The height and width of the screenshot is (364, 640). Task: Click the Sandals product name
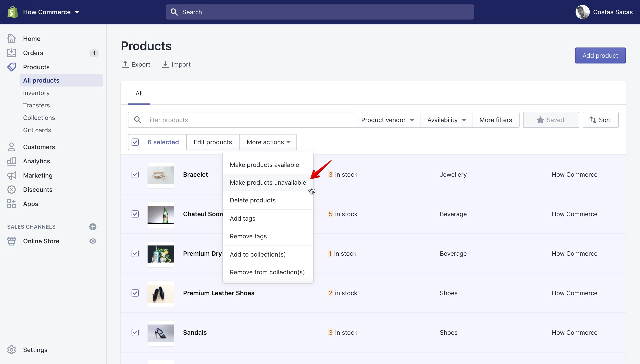point(195,332)
